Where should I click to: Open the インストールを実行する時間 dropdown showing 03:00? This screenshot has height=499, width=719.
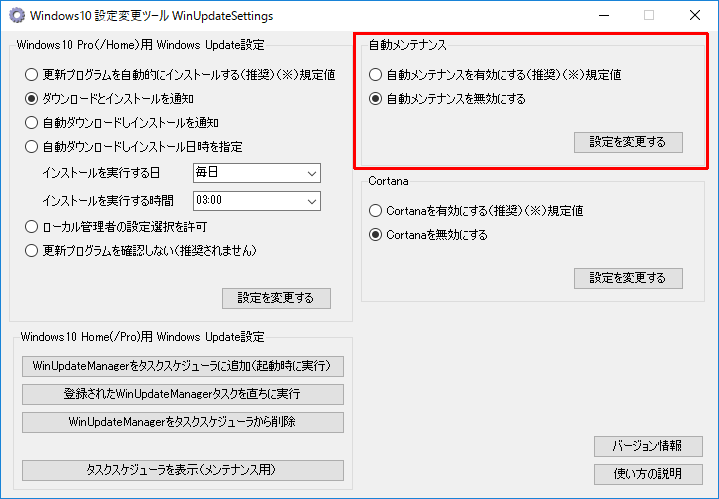coord(257,200)
